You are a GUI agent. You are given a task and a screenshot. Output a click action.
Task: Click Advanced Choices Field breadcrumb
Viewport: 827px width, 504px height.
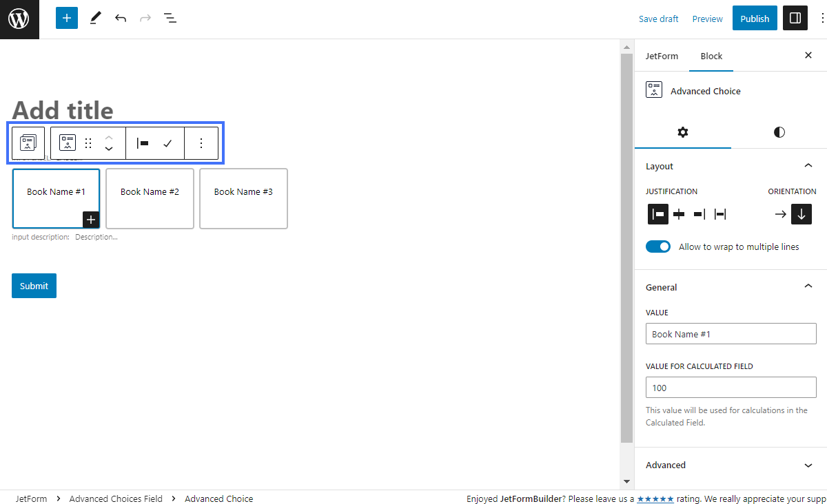click(116, 498)
